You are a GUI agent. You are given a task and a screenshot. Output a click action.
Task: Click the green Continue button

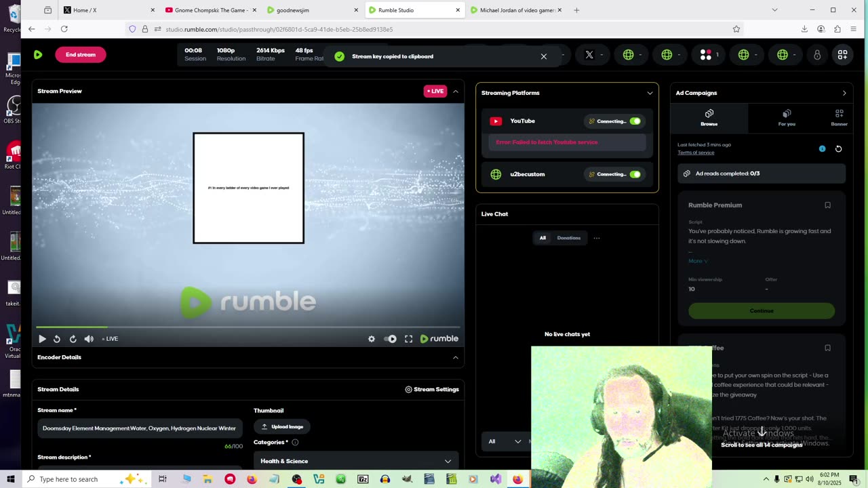point(762,311)
